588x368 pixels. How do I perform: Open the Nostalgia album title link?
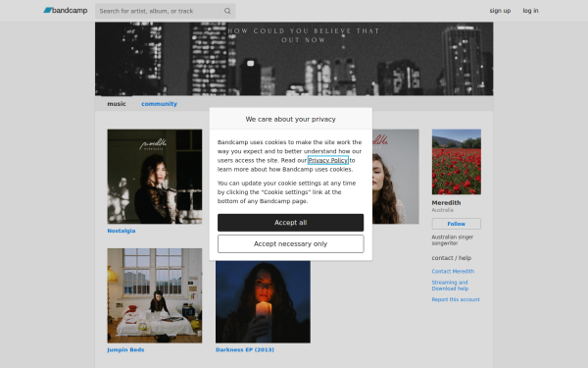(x=122, y=231)
